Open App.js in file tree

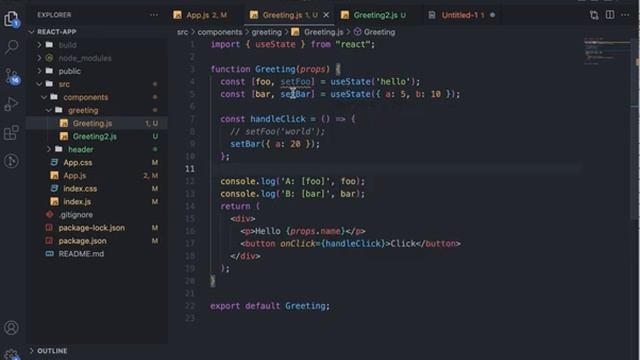tap(75, 176)
